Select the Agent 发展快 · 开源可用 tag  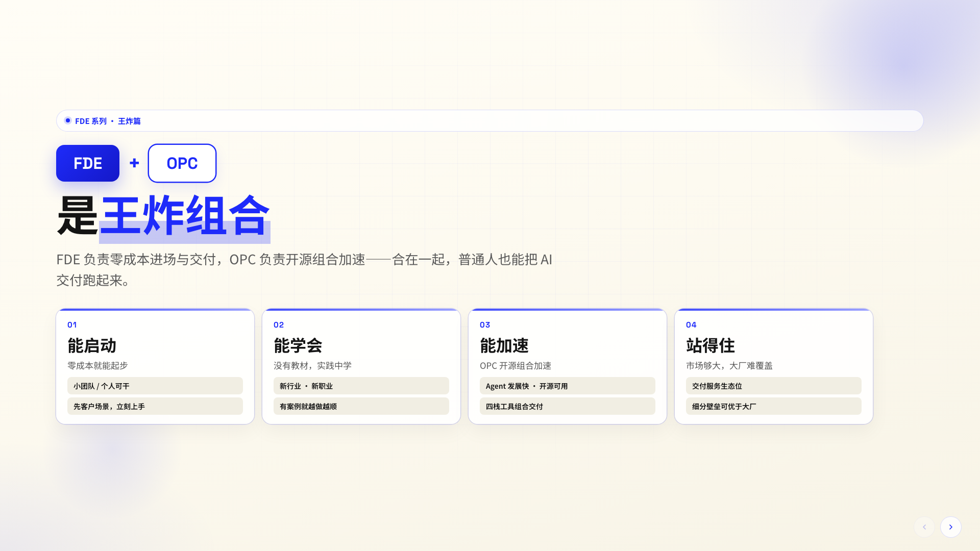click(x=568, y=386)
